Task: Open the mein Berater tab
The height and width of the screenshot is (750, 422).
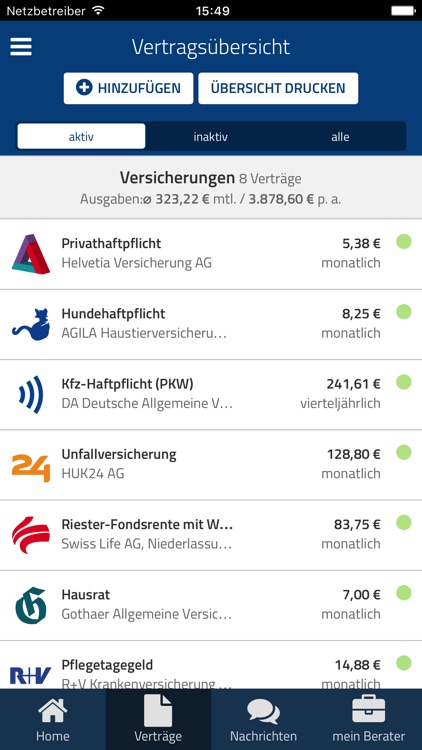Action: pyautogui.click(x=369, y=719)
